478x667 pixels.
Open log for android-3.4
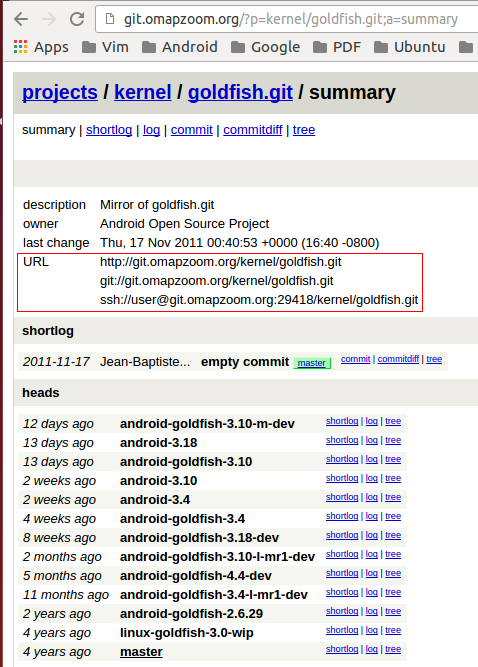click(x=372, y=497)
